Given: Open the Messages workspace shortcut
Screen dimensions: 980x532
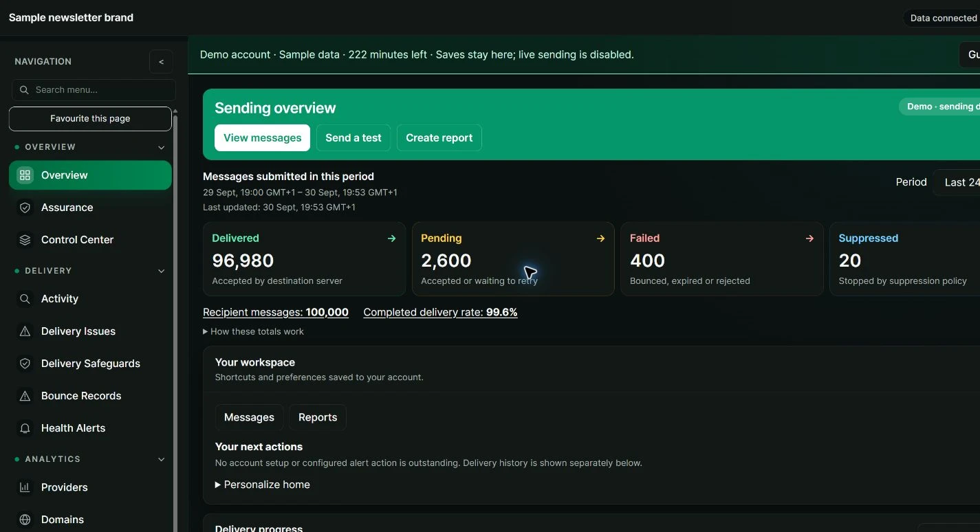Looking at the screenshot, I should [x=249, y=417].
